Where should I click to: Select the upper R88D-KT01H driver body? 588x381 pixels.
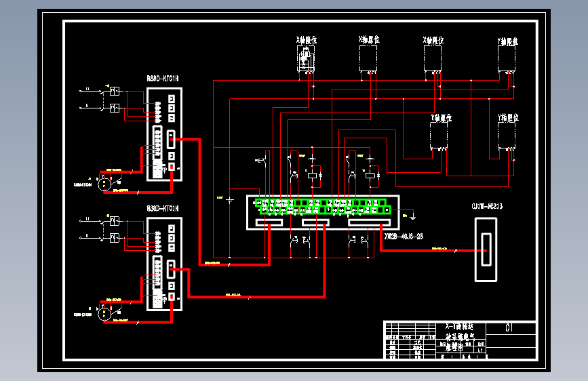[164, 134]
